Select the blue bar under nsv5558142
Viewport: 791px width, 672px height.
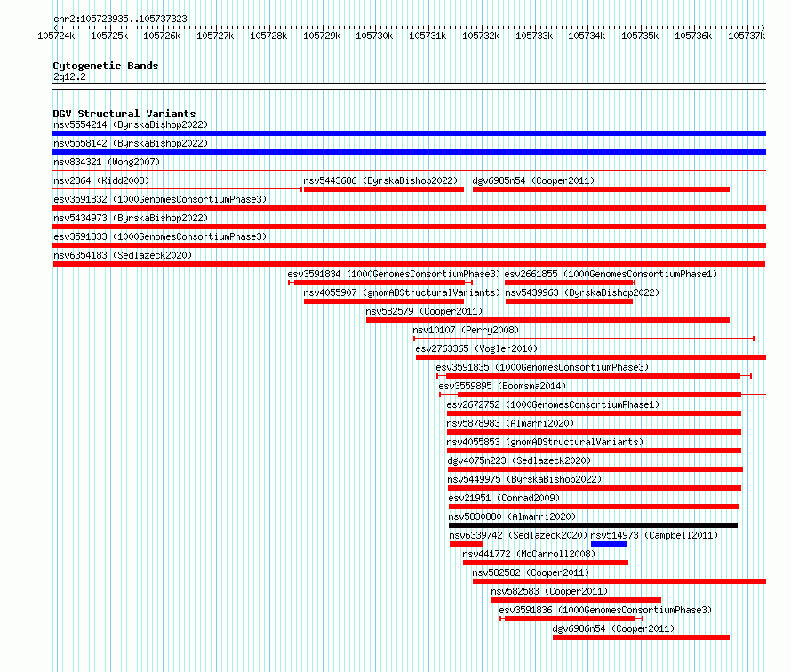(409, 152)
